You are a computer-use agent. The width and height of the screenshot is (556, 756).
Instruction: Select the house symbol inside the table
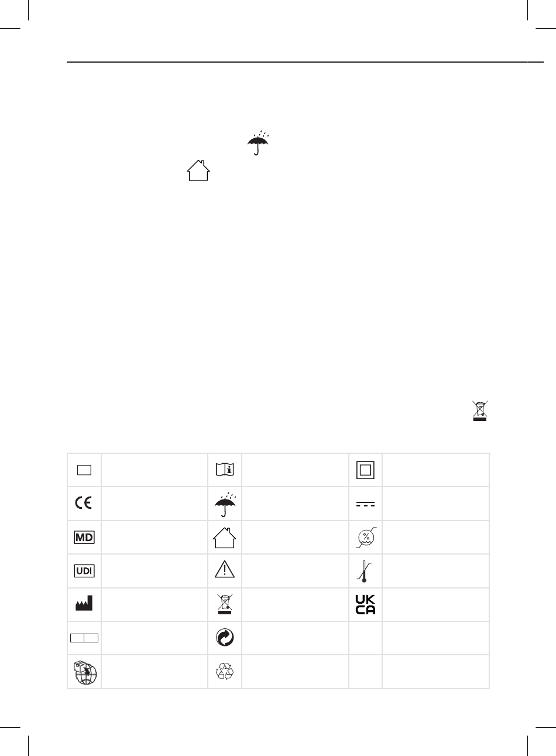pos(225,538)
